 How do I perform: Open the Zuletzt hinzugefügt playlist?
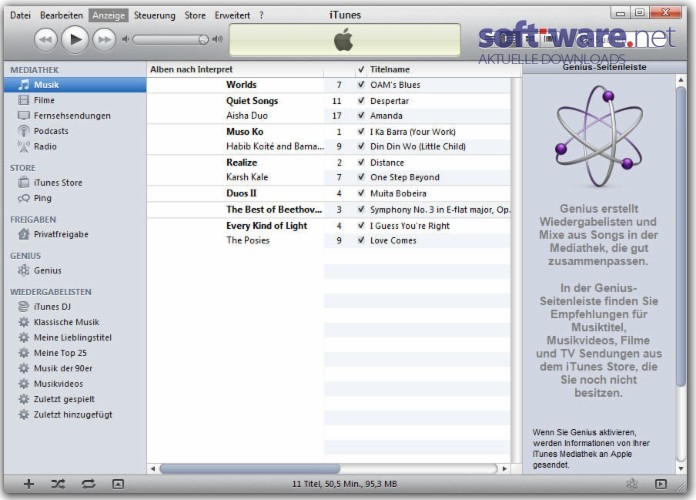pos(75,415)
